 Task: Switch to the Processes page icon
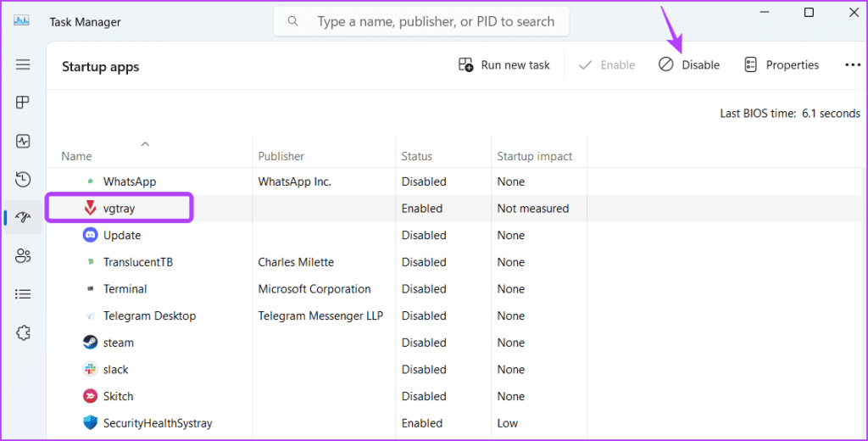point(23,103)
